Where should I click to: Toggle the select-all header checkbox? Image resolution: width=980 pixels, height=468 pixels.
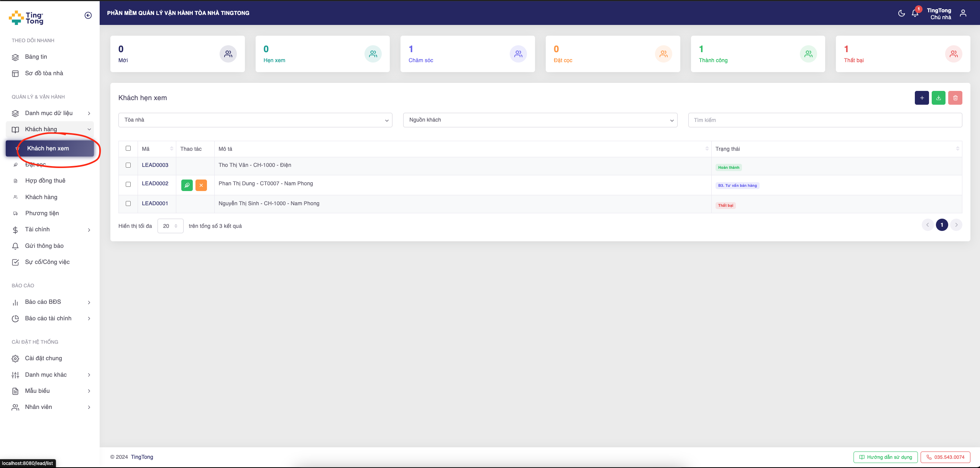(x=128, y=148)
